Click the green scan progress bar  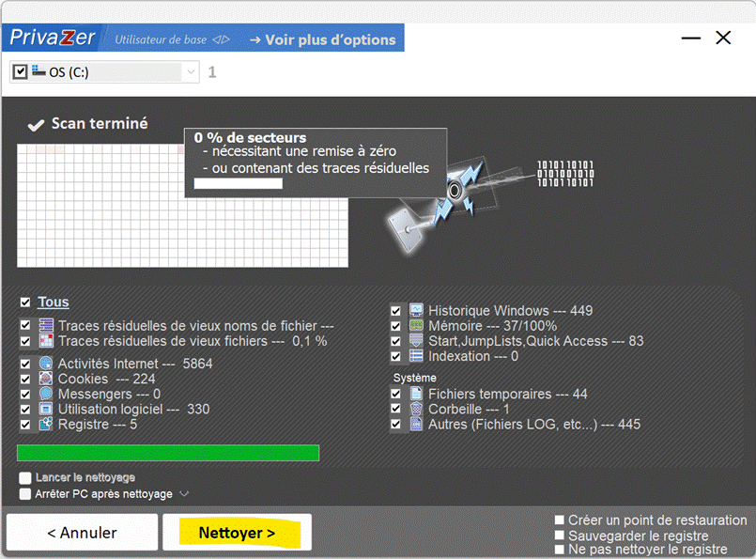coord(168,453)
